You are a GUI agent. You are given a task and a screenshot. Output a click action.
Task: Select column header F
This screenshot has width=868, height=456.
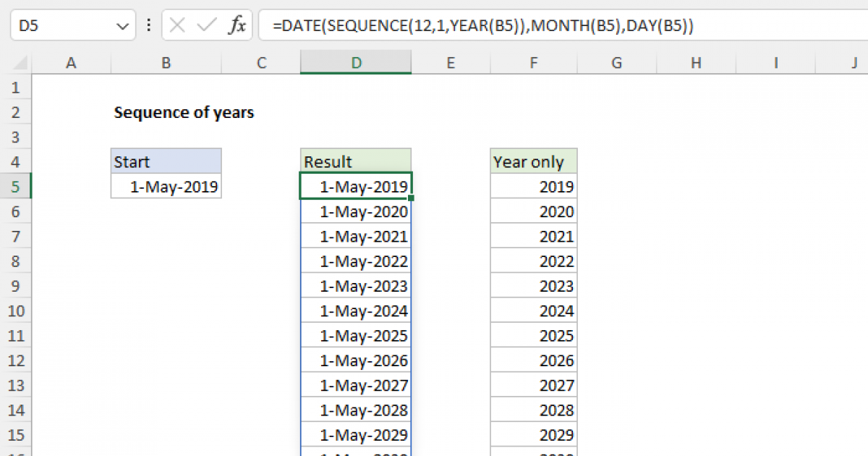point(533,63)
